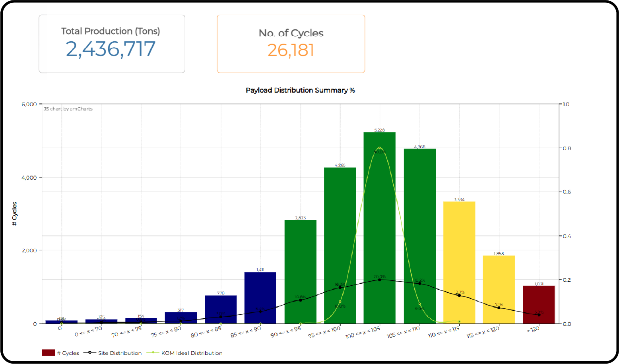The width and height of the screenshot is (619, 364).
Task: Open the No. of Cycles card
Action: pyautogui.click(x=291, y=44)
